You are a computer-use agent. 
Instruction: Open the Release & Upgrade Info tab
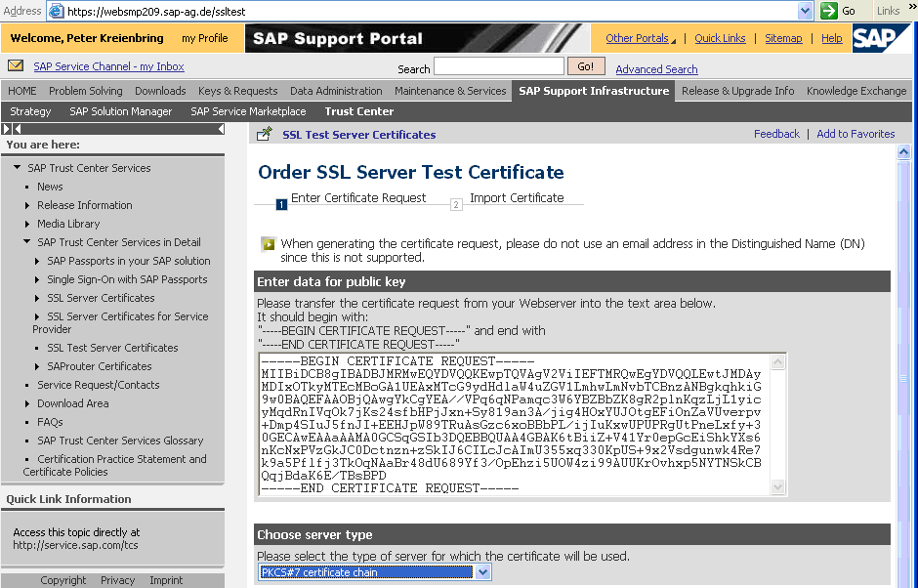point(737,91)
